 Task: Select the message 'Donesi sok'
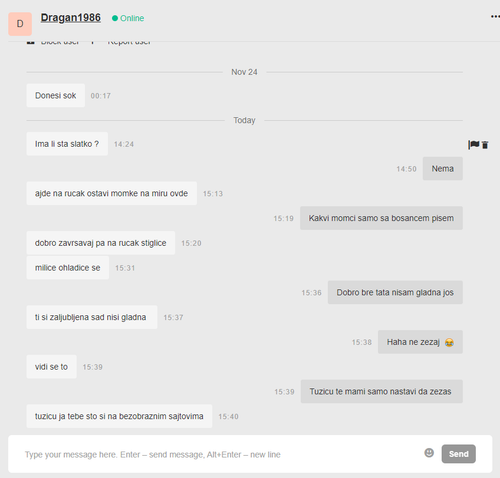tap(56, 96)
